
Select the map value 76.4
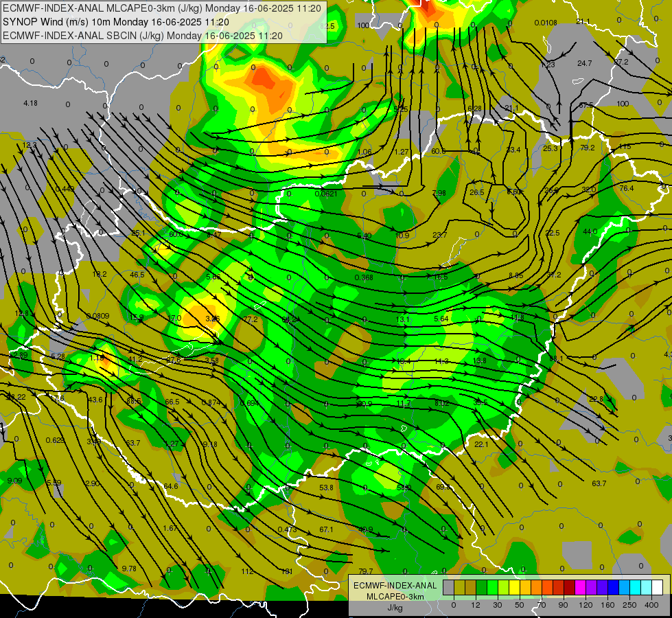(x=626, y=189)
